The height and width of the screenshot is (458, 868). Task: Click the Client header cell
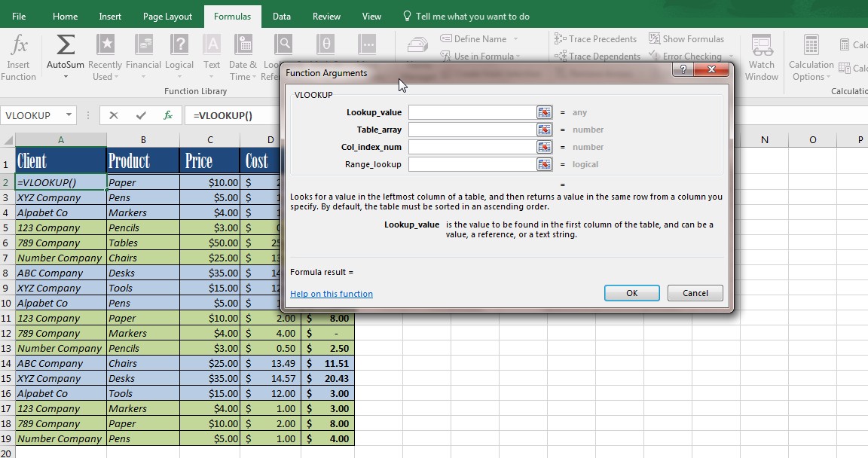(61, 161)
